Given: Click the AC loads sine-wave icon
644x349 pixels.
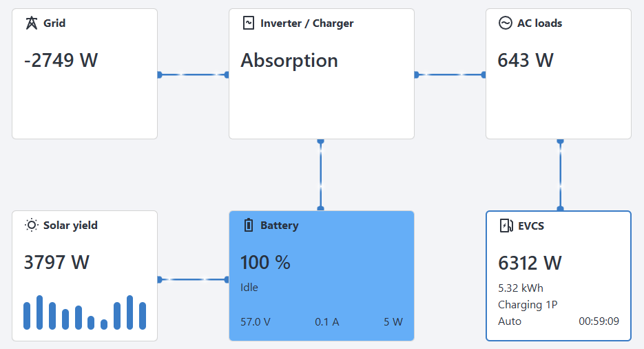Looking at the screenshot, I should coord(505,23).
